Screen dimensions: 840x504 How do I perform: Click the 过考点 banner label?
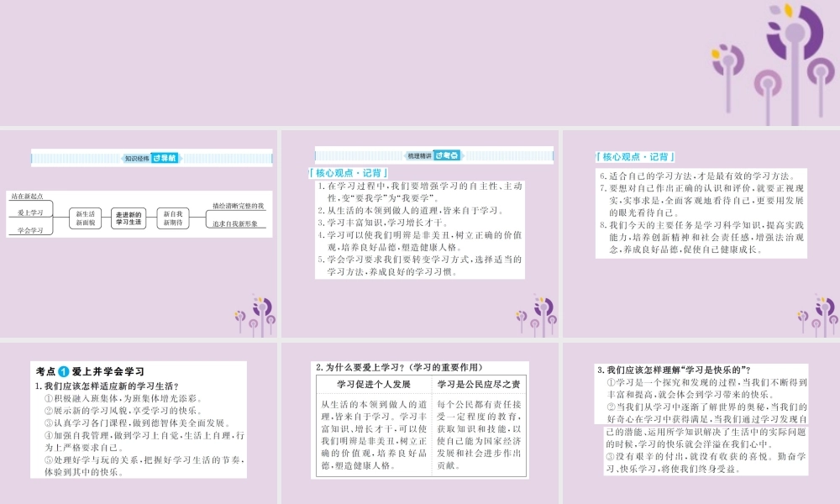[x=446, y=155]
